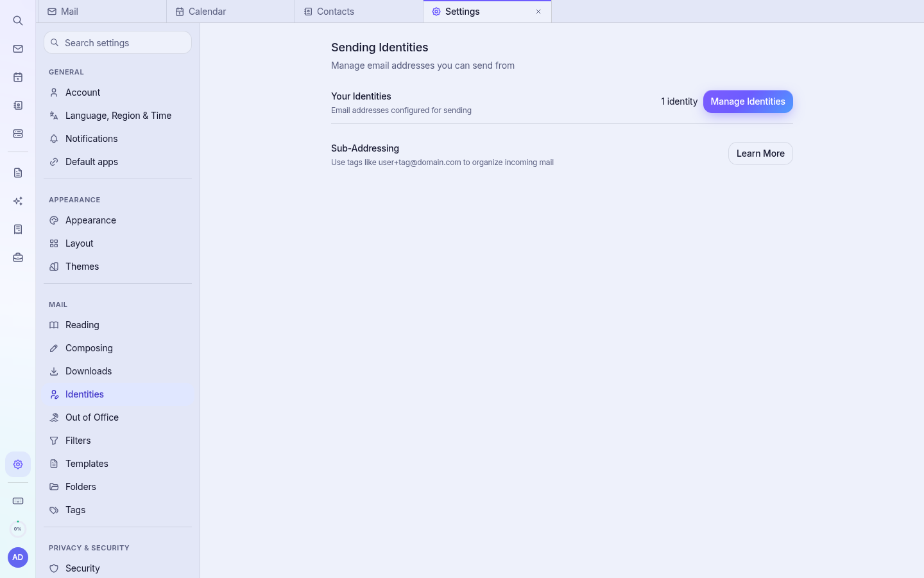Screen dimensions: 924x578
Task: Go to Notifications settings
Action: [x=118, y=139]
